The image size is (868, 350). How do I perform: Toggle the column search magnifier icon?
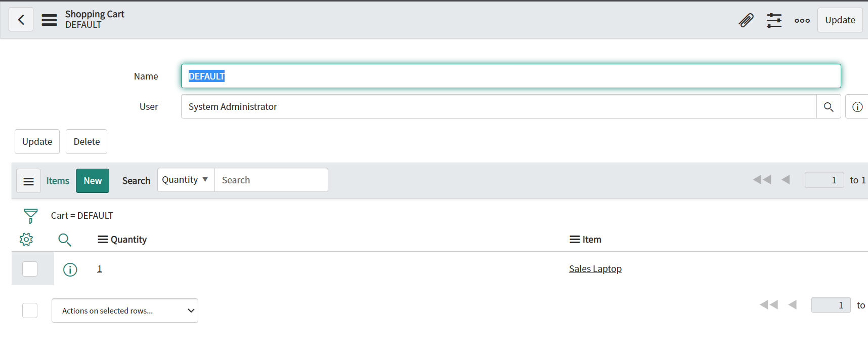coord(65,240)
